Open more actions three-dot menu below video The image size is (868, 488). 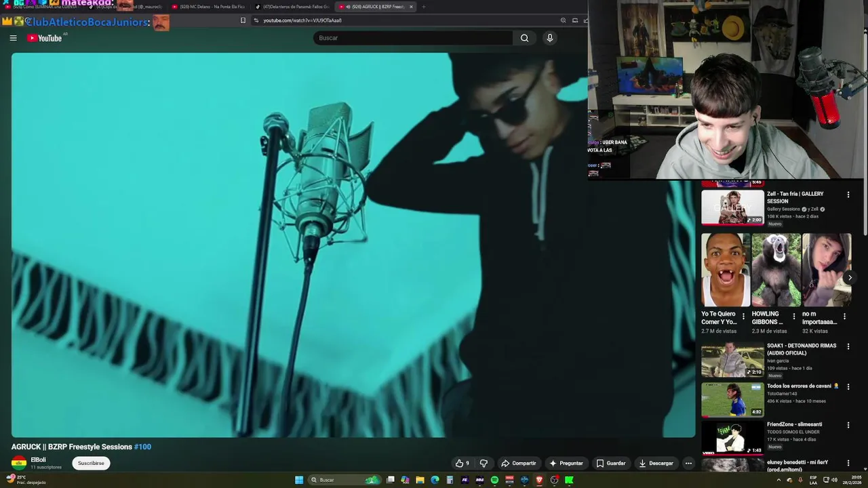(688, 464)
